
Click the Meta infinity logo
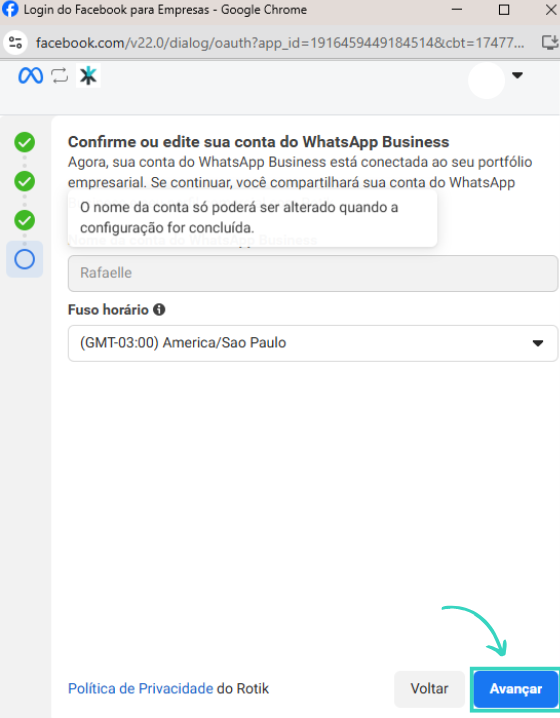pos(31,76)
